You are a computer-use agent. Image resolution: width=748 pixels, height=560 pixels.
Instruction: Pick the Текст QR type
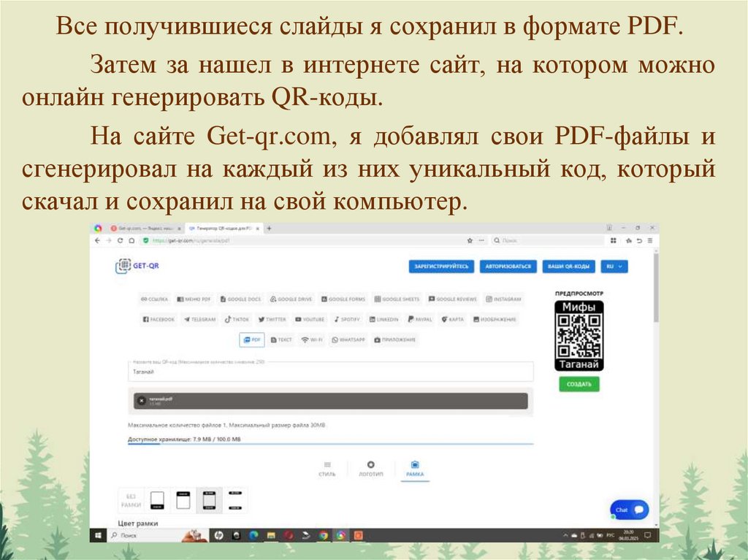281,340
